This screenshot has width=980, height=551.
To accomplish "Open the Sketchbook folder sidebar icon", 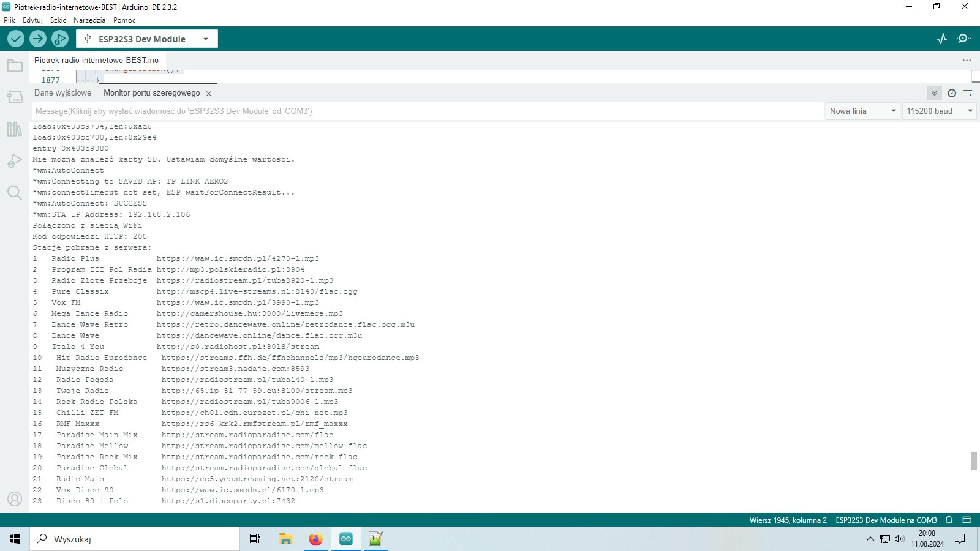I will (15, 66).
